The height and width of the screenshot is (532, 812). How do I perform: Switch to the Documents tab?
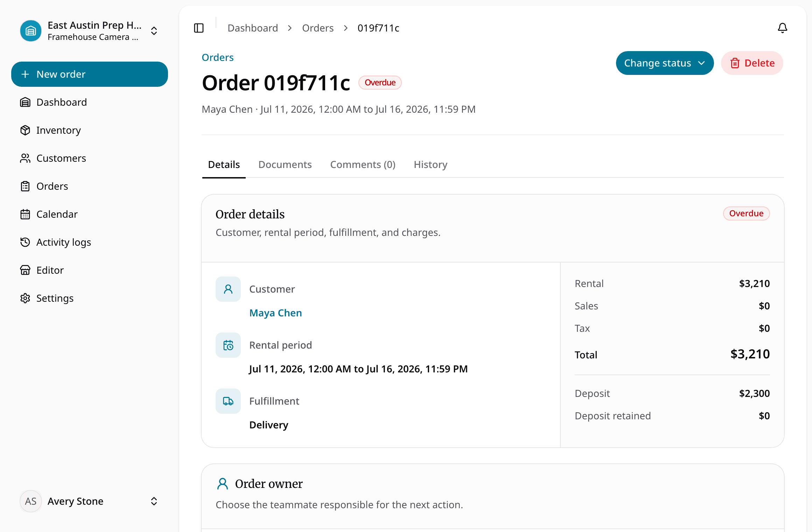coord(285,164)
